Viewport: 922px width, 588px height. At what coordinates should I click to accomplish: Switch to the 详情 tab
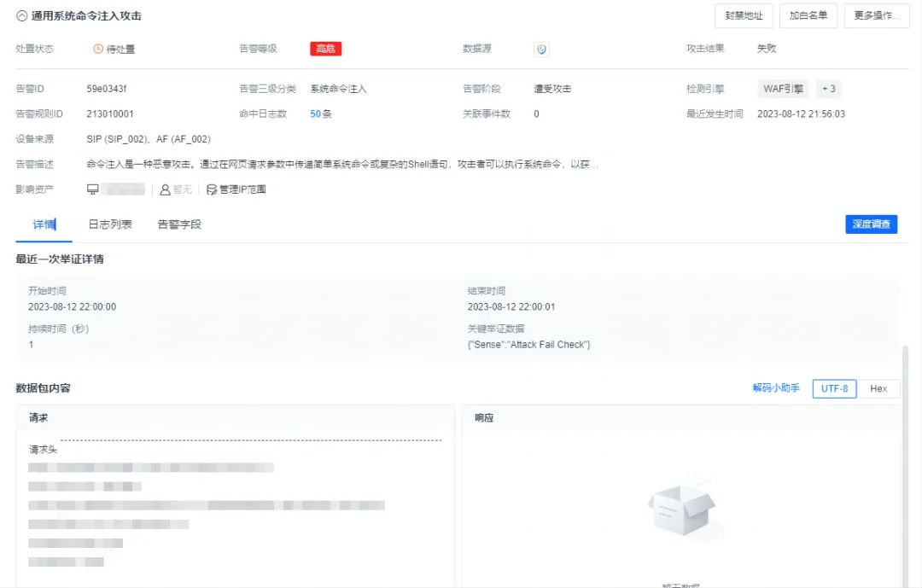click(x=44, y=224)
